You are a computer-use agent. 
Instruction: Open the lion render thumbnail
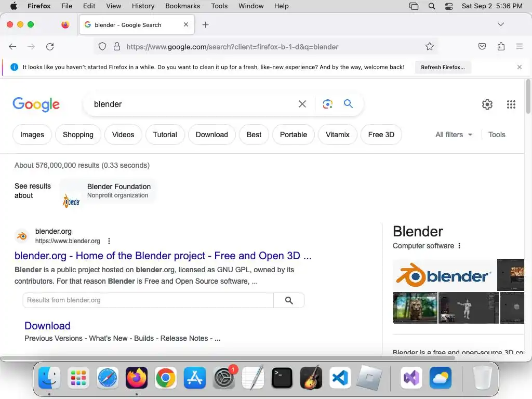point(415,308)
